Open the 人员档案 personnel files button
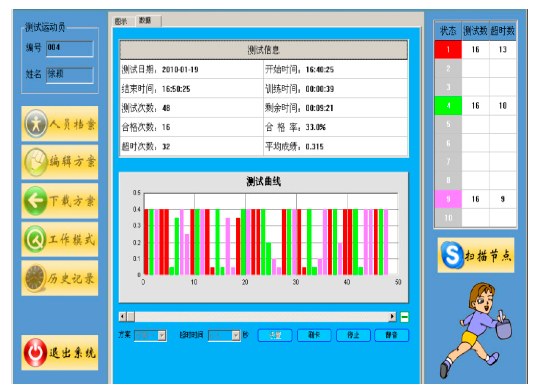The height and width of the screenshot is (392, 538). coord(60,124)
